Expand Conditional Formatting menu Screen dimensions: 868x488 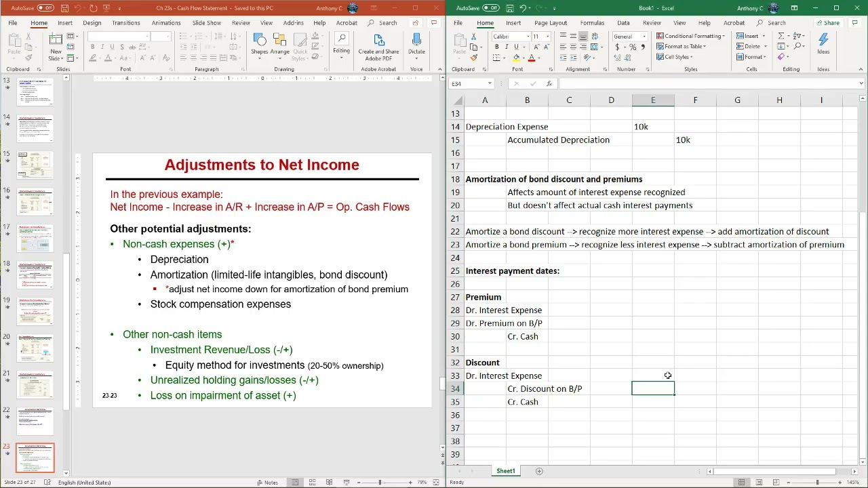tap(690, 36)
